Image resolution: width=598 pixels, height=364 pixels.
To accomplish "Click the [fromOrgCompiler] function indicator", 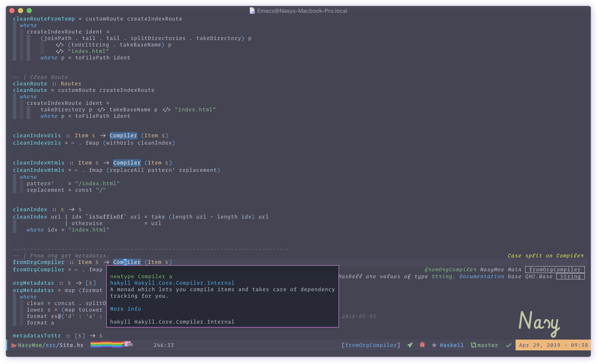I will pyautogui.click(x=371, y=345).
